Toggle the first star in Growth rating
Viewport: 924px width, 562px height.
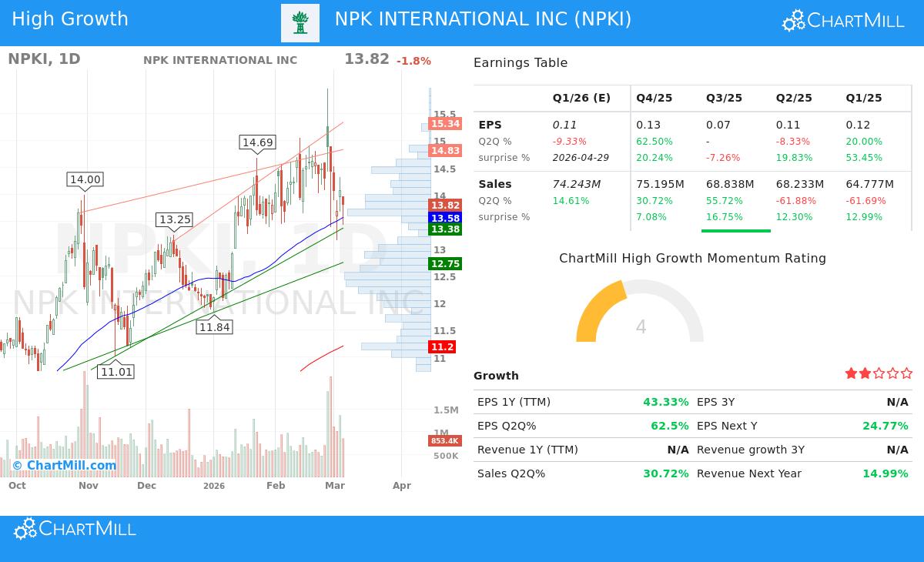pyautogui.click(x=851, y=373)
